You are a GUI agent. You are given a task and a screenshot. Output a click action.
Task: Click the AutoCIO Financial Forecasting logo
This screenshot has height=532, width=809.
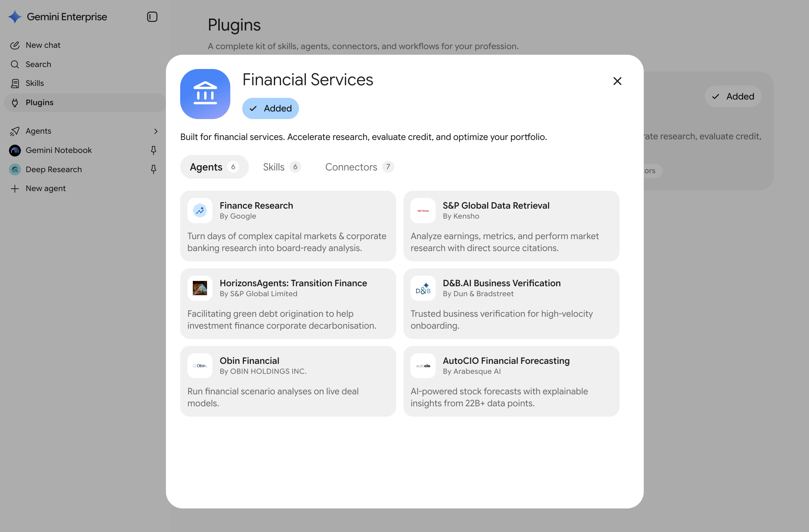tap(423, 366)
